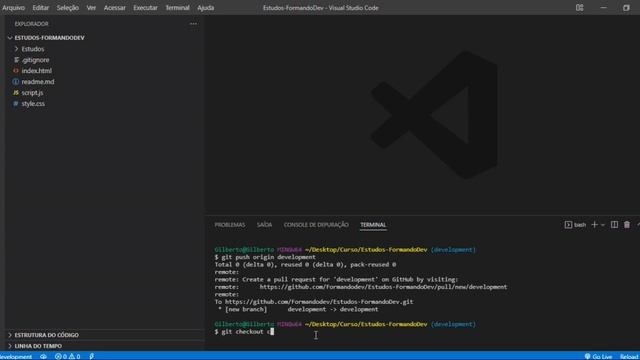Viewport: 640px width, 360px height.
Task: Start Go Live server
Action: click(598, 356)
